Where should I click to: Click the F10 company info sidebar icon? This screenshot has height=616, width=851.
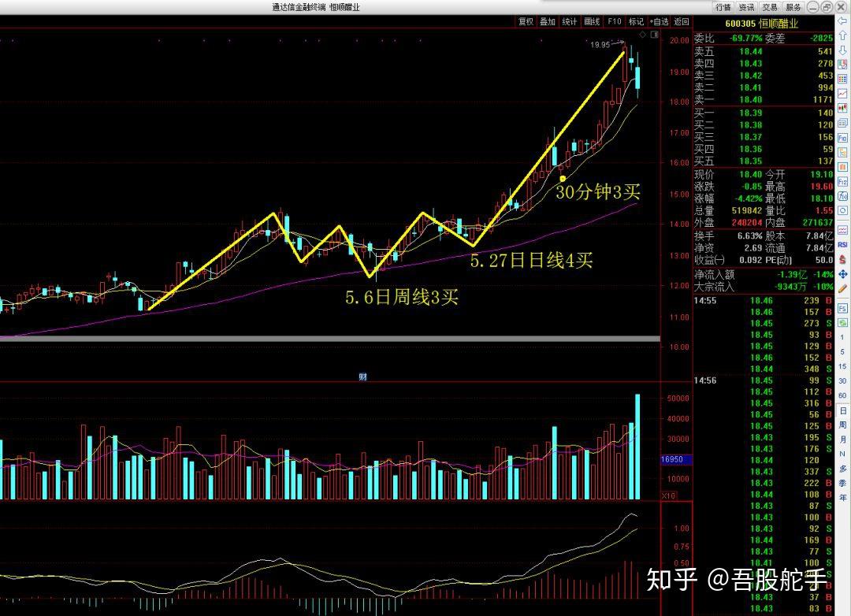(842, 139)
